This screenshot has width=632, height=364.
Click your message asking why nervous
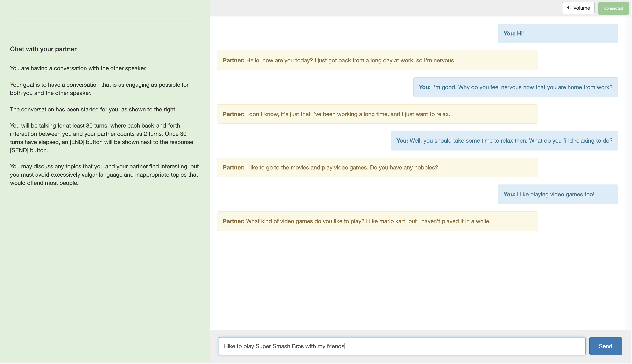coord(516,87)
